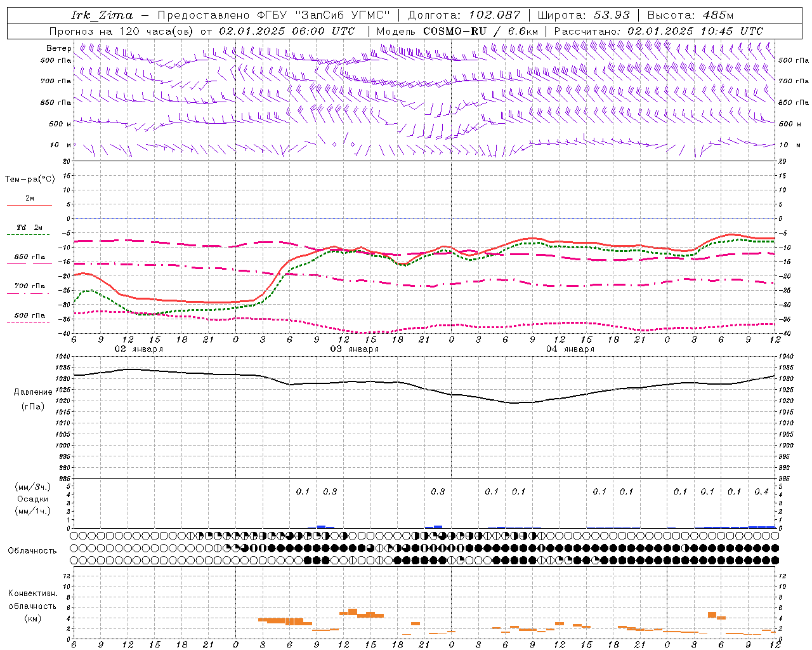This screenshot has width=812, height=650.
Task: Click the '700 гПа' temperature legend entry
Action: click(29, 286)
